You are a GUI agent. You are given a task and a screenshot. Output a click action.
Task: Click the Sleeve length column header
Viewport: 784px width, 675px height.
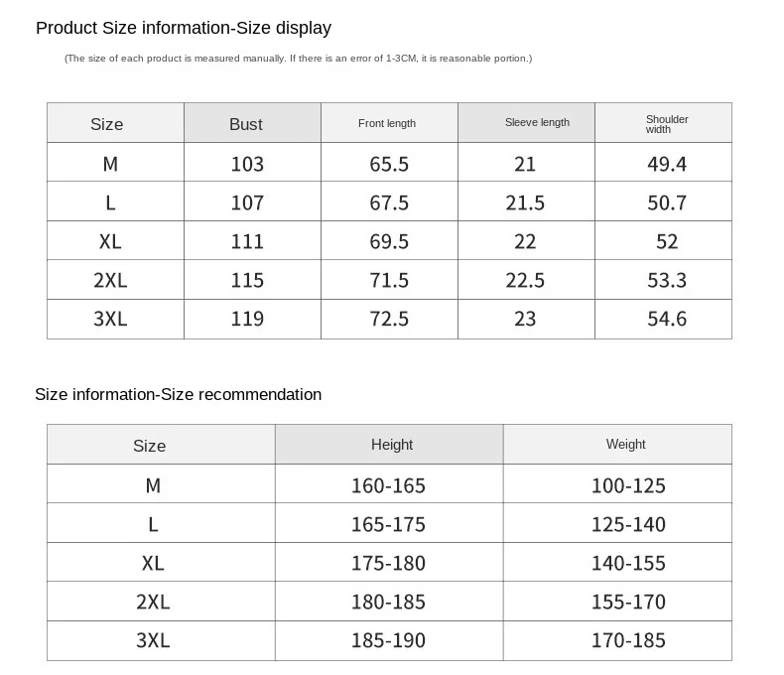pos(537,123)
